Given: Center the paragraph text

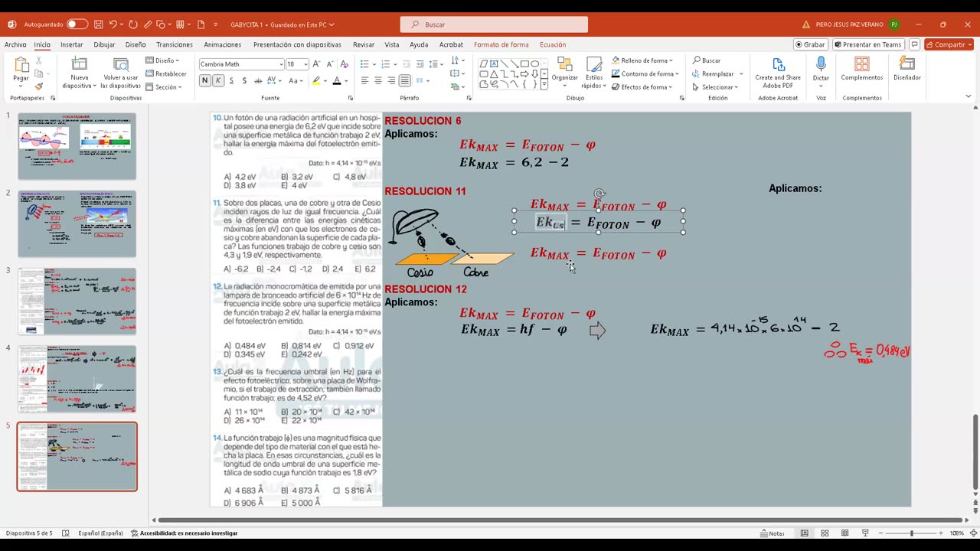Looking at the screenshot, I should coord(378,80).
